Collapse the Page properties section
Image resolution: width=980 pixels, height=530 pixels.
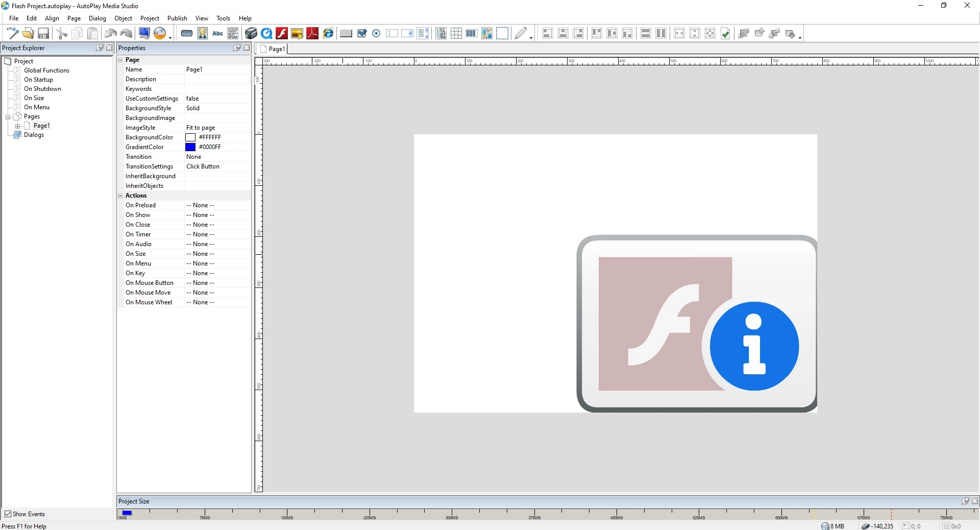pos(120,60)
